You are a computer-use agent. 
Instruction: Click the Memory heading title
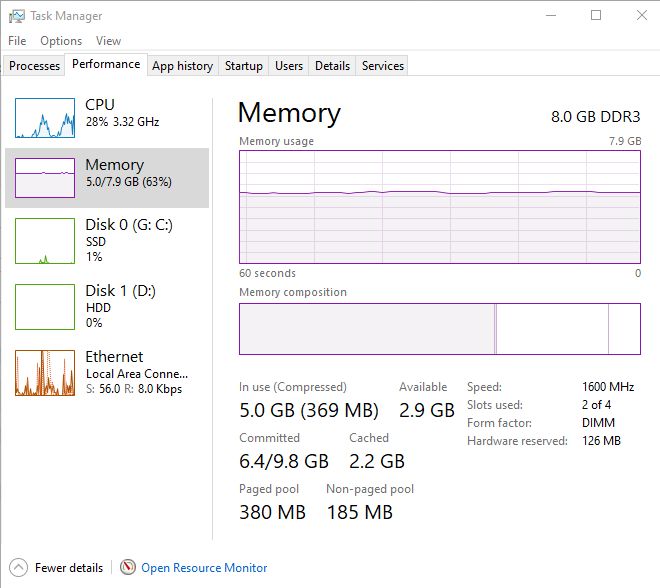(289, 113)
